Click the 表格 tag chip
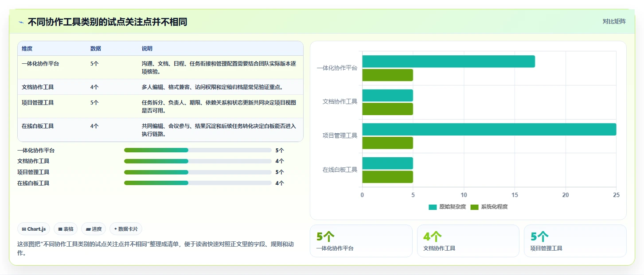644x275 pixels. [66, 229]
